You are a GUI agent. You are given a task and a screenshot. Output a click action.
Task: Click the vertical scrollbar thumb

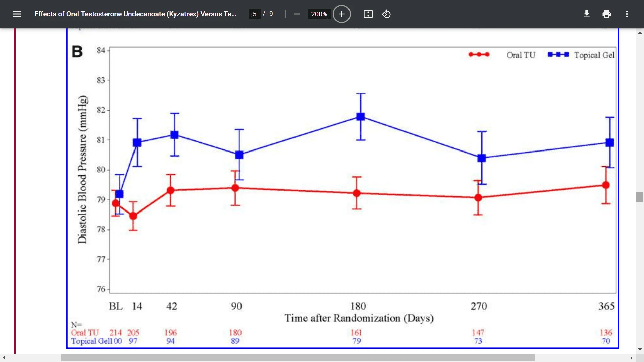pos(640,197)
